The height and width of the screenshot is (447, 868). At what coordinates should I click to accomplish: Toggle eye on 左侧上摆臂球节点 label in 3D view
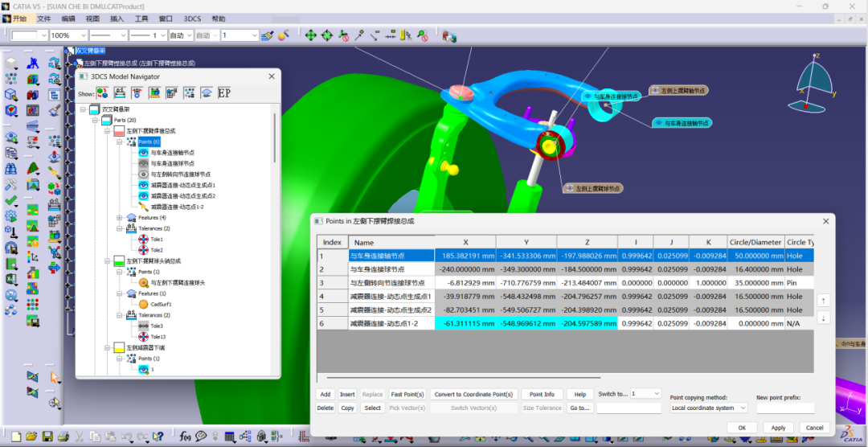point(570,189)
